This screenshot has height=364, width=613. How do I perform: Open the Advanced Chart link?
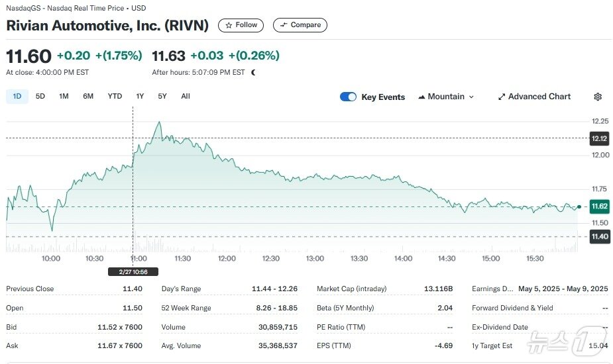tap(539, 97)
